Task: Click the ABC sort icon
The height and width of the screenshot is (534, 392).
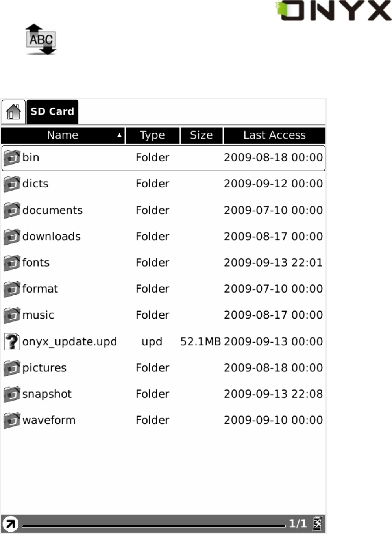Action: pos(41,40)
